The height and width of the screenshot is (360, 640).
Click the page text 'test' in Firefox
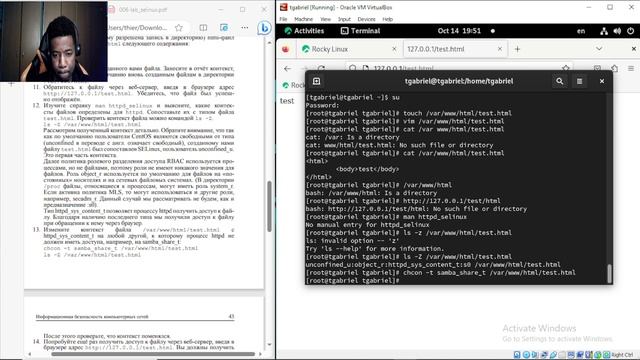point(287,101)
